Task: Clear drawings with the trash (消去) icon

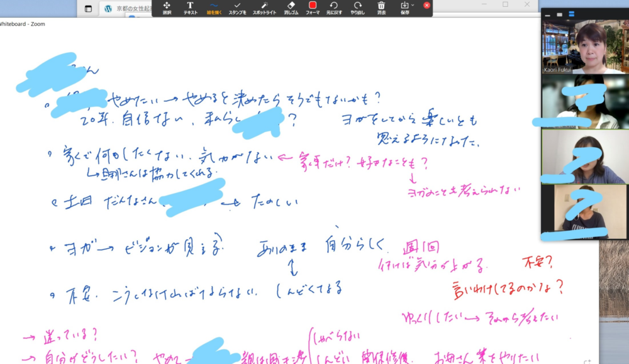Action: click(x=381, y=8)
